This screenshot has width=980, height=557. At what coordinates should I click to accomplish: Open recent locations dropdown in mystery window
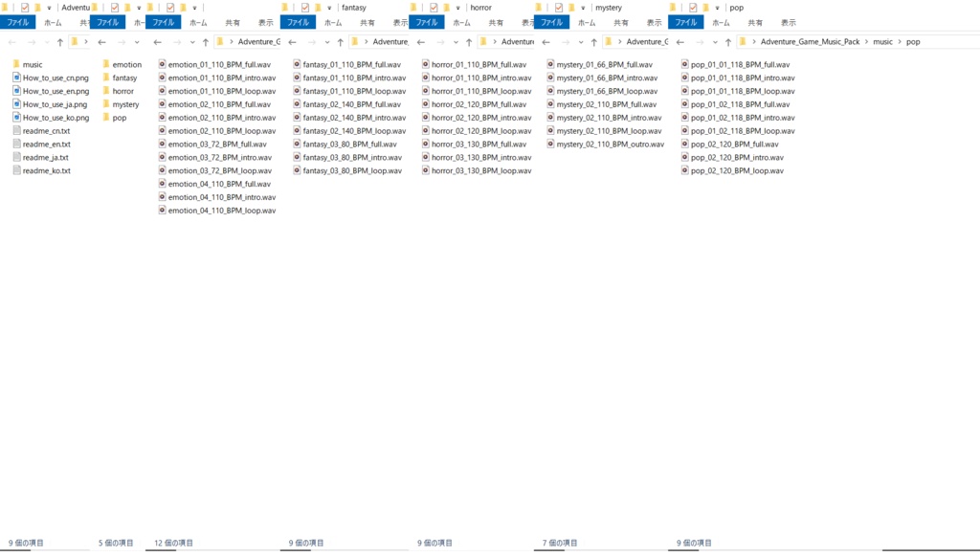coord(581,42)
